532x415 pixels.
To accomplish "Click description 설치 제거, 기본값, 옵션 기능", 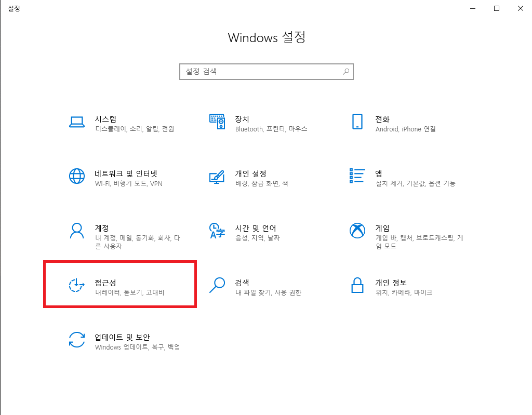I will click(415, 183).
